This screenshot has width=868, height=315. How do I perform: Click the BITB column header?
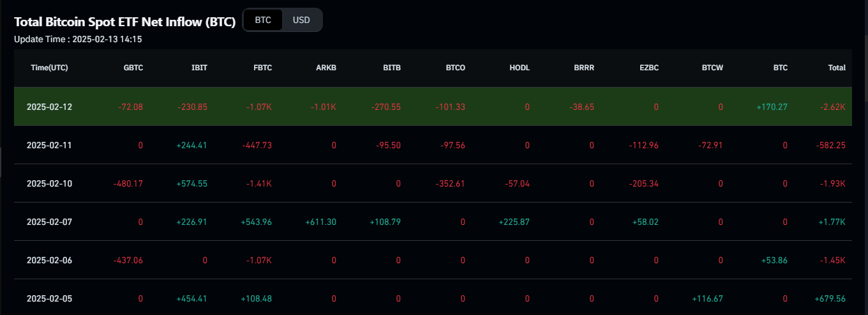pyautogui.click(x=392, y=68)
